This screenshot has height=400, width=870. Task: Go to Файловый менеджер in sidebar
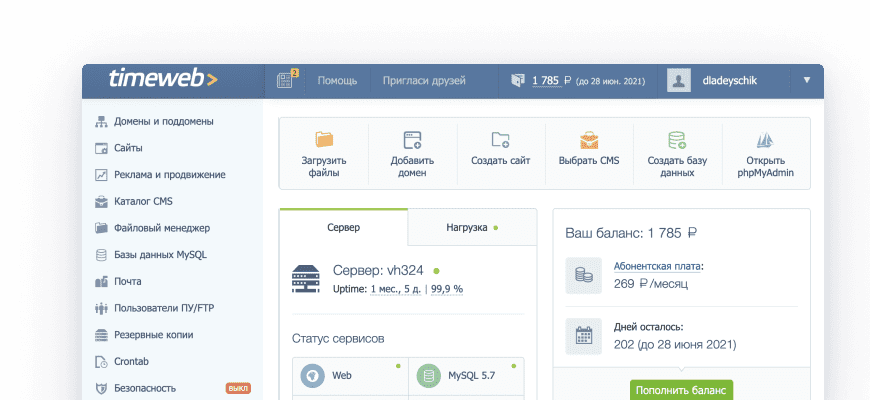tap(162, 227)
